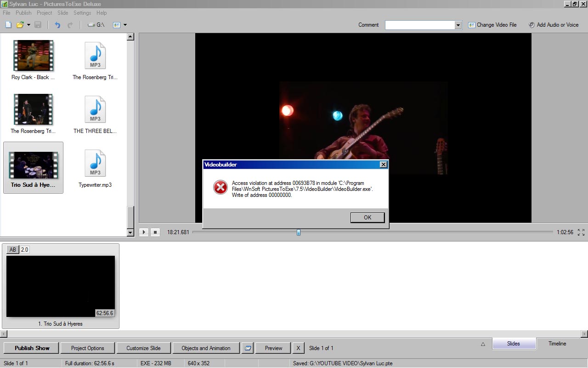Open the File menu
Screen dimensions: 588x368
[x=6, y=13]
